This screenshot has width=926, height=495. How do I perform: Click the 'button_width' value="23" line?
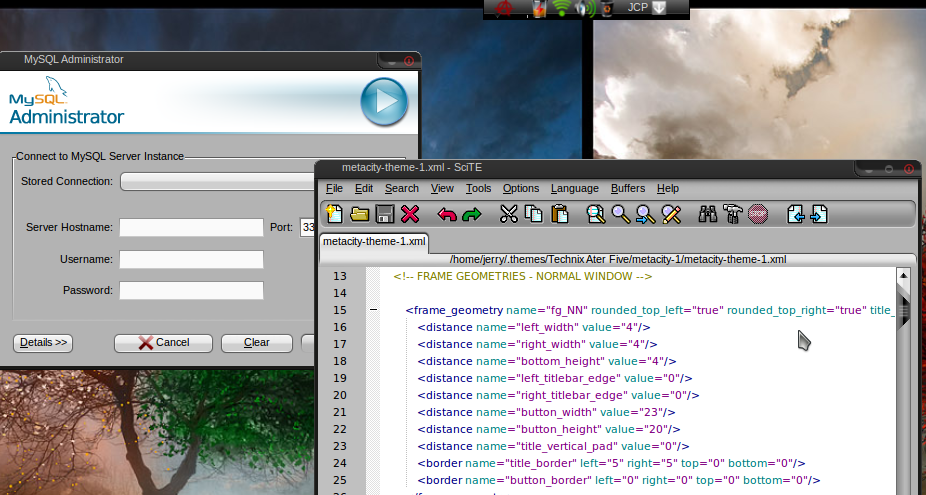(x=546, y=412)
